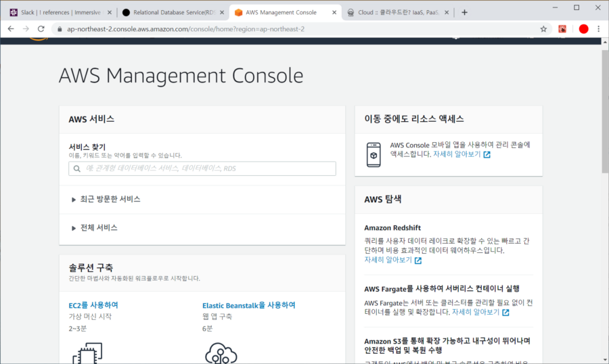Image resolution: width=609 pixels, height=364 pixels.
Task: Close the Relational Database Service tab
Action: coord(222,12)
